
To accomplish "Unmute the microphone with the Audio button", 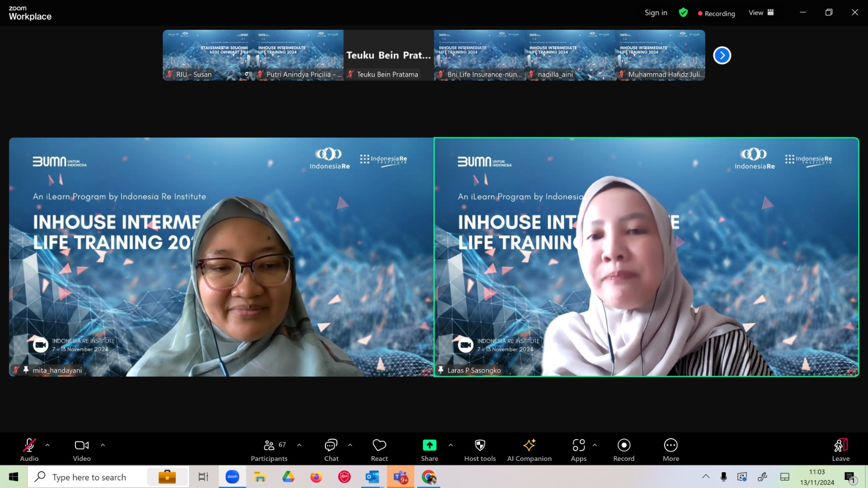I will pyautogui.click(x=29, y=450).
